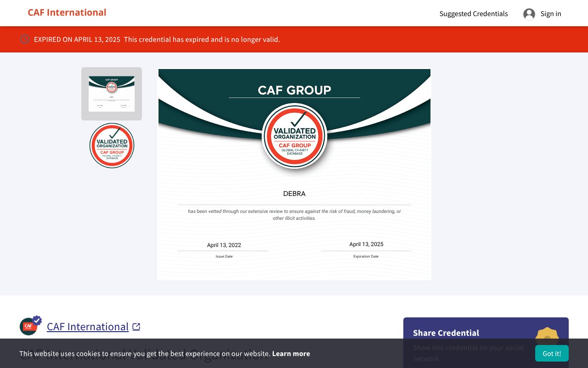This screenshot has height=368, width=588.
Task: Click the CAF International header logo
Action: (x=67, y=12)
